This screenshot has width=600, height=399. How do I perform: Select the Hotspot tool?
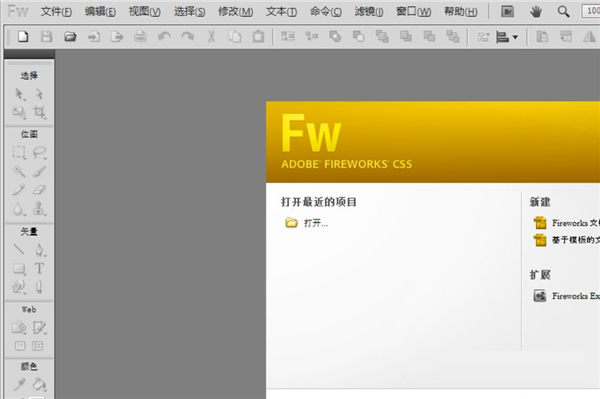[19, 327]
